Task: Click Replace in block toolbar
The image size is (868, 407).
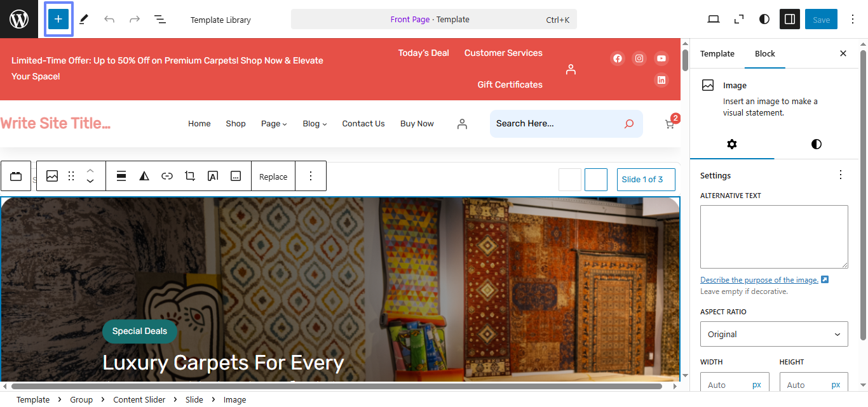Action: tap(273, 177)
